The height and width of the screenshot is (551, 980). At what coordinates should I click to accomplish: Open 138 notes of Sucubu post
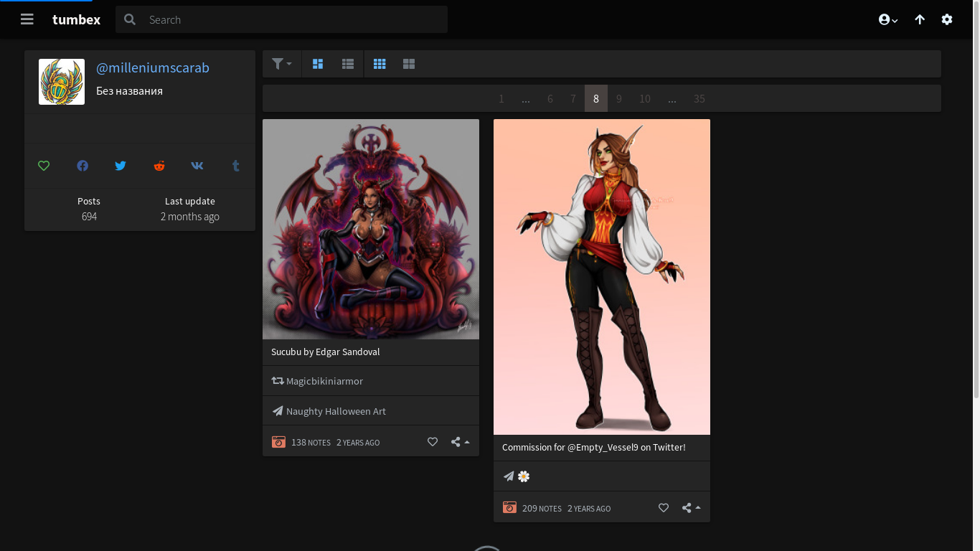[311, 443]
